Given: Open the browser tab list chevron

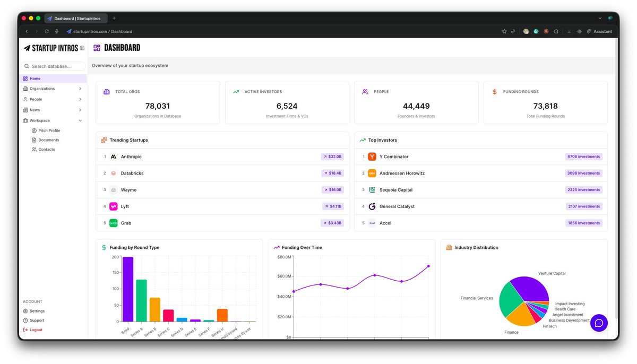Looking at the screenshot, I should pos(600,18).
